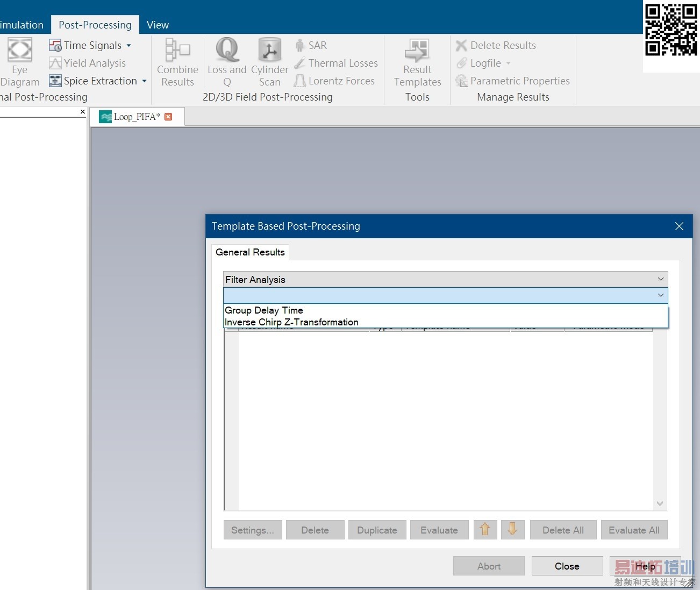Click Delete Results
The image size is (700, 590).
coord(496,45)
